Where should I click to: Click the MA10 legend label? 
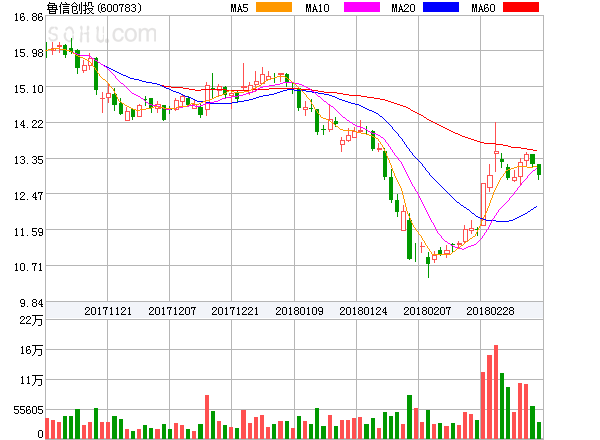[317, 8]
